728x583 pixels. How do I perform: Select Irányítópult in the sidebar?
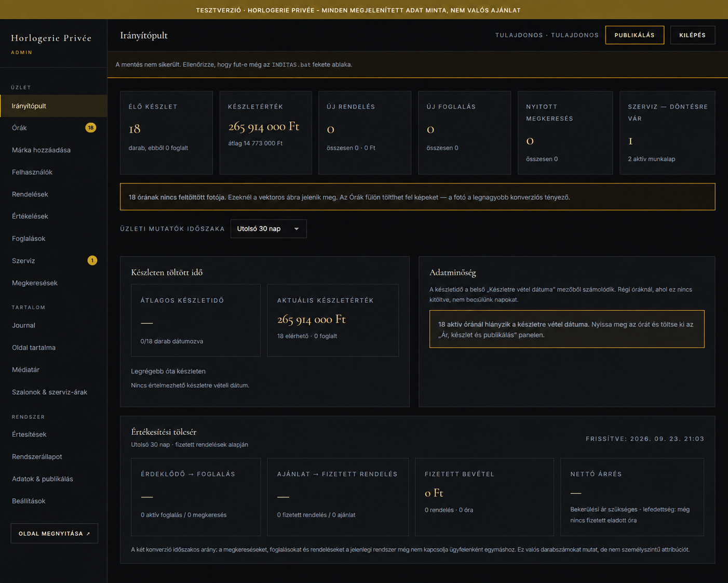(x=53, y=106)
